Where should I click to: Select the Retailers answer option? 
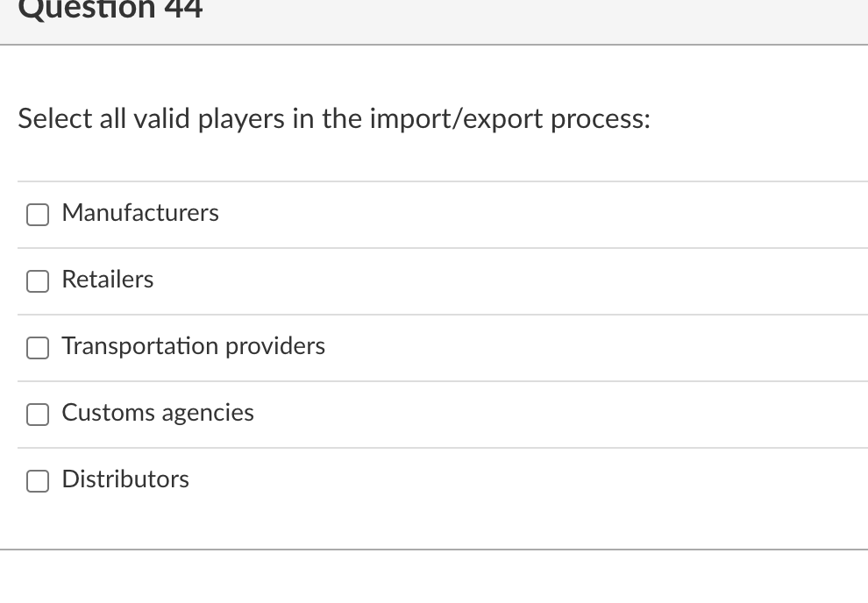tap(37, 281)
